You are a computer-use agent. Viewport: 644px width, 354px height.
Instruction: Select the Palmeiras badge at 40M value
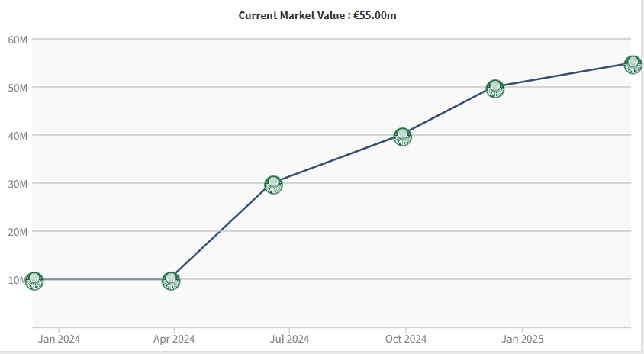click(x=403, y=137)
